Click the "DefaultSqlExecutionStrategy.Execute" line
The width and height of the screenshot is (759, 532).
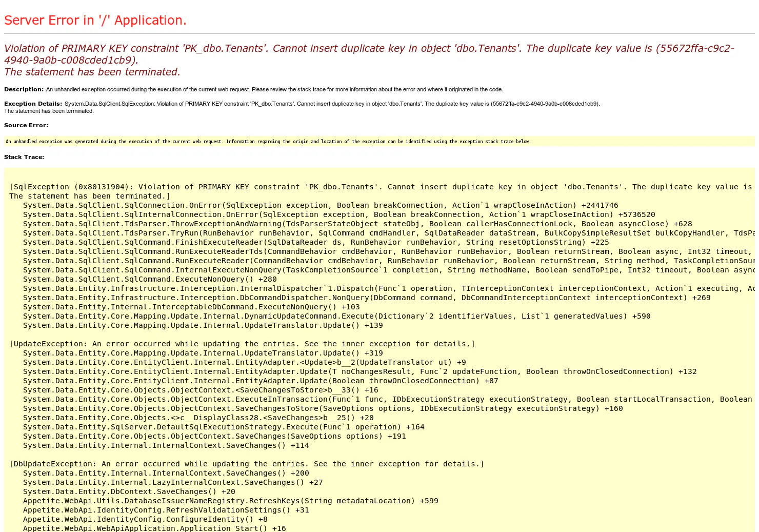[x=224, y=427]
